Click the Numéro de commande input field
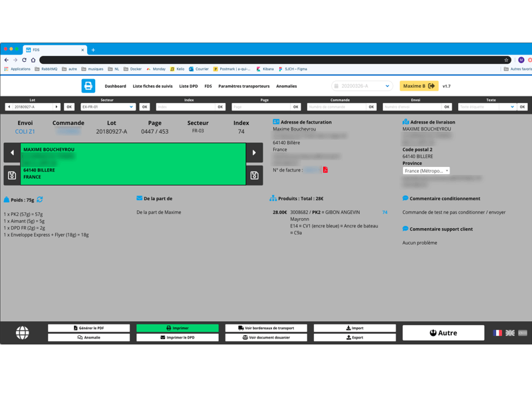Image resolution: width=532 pixels, height=399 pixels. tap(336, 106)
